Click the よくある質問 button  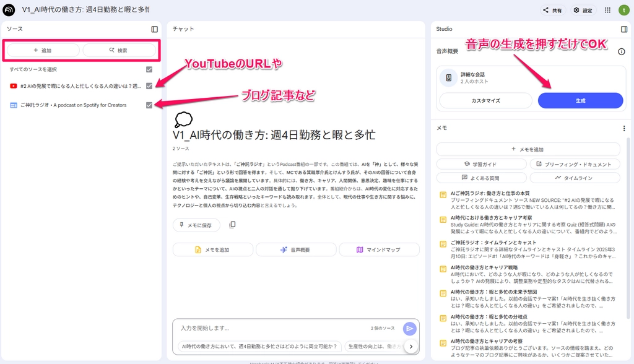[x=481, y=178]
